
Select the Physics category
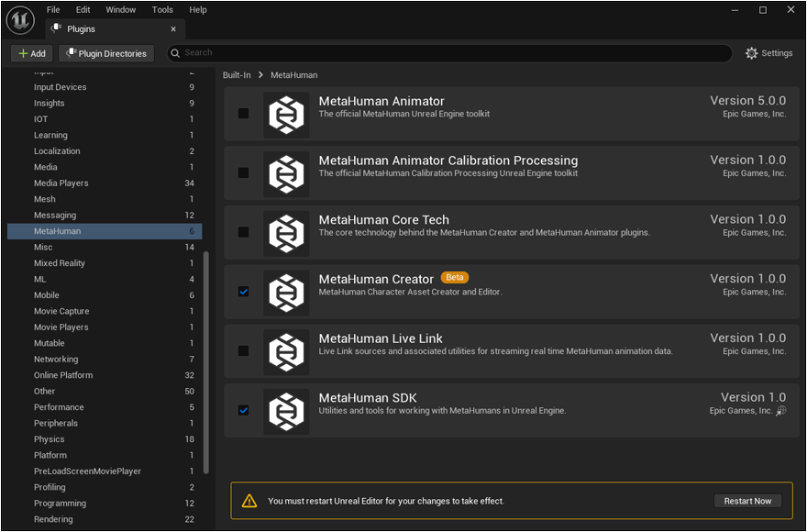[x=105, y=438]
